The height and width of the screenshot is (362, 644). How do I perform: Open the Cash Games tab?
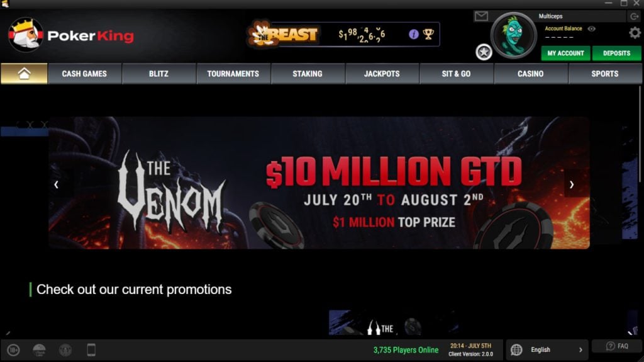point(84,74)
